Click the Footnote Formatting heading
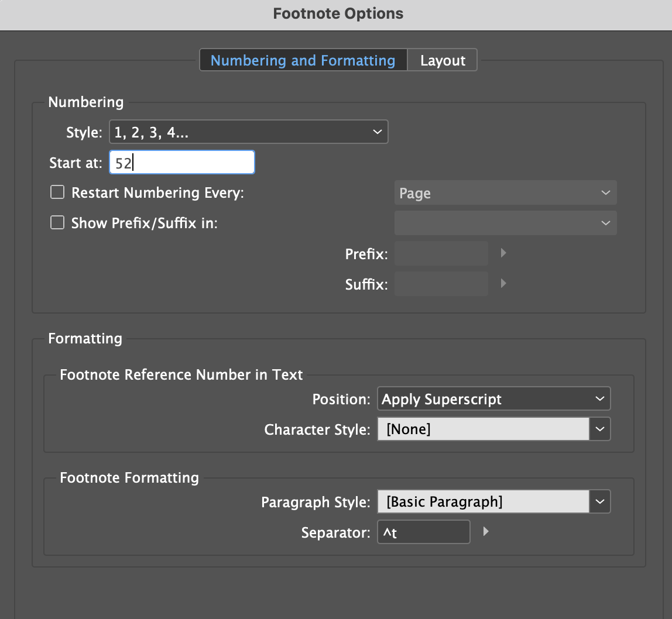This screenshot has width=672, height=619. coord(129,477)
